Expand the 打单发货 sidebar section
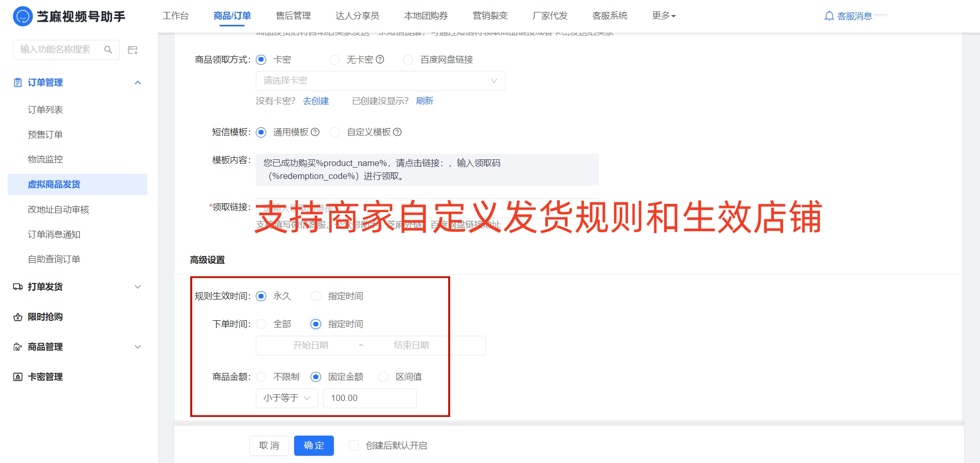980x463 pixels. [137, 287]
